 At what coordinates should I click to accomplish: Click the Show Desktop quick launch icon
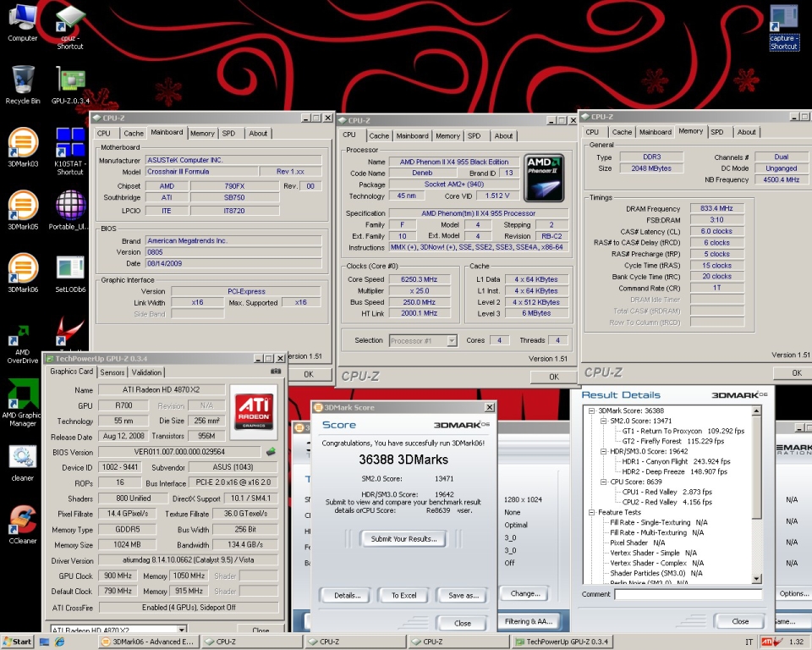pos(45,642)
